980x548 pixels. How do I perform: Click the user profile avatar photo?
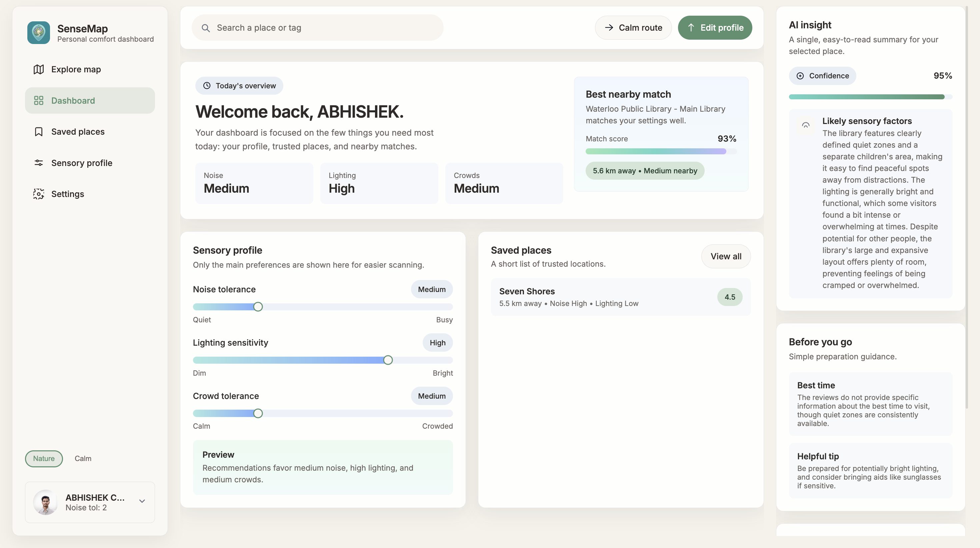pyautogui.click(x=45, y=502)
